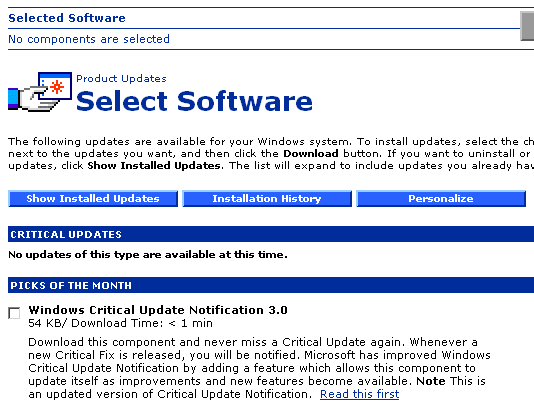Click the Selected Software header text
Image resolution: width=534 pixels, height=406 pixels.
(x=67, y=18)
